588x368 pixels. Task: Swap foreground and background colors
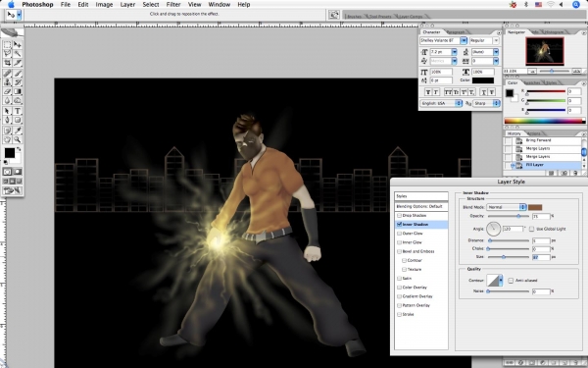pos(19,149)
